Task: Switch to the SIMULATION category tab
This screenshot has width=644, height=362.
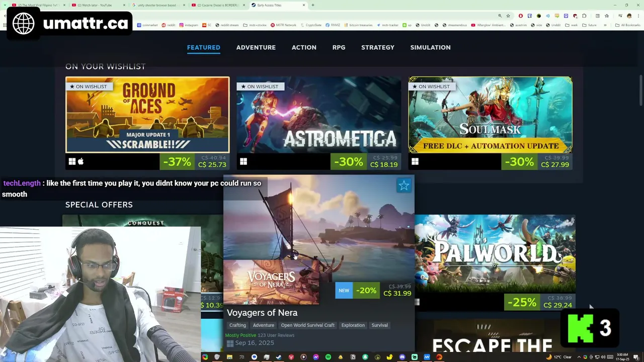Action: pos(430,47)
